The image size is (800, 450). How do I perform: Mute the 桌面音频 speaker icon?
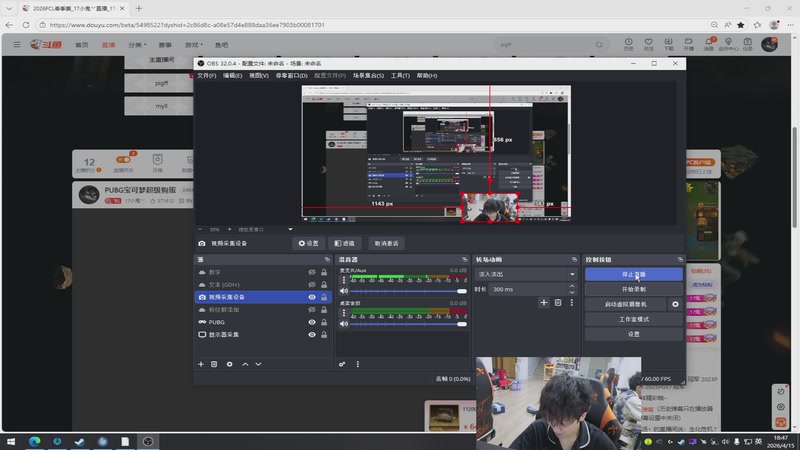coord(344,324)
